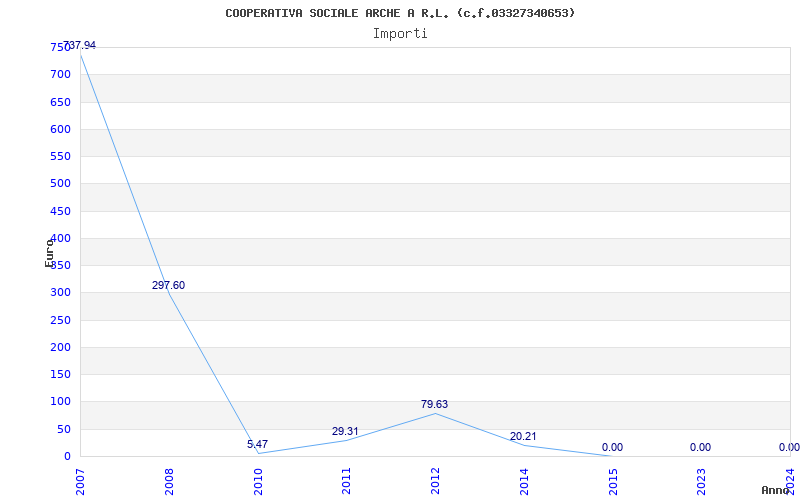The image size is (800, 500).
Task: Click the 29.31 data label
Action: (x=345, y=431)
